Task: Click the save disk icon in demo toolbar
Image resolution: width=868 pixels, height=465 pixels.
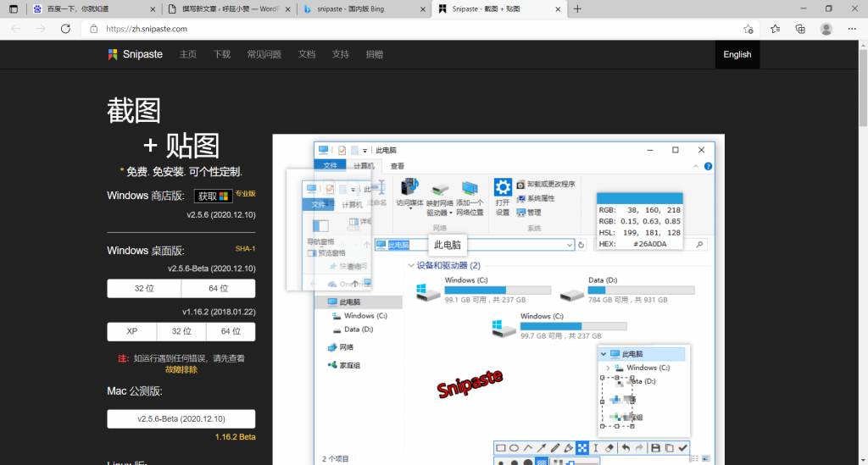Action: click(655, 448)
